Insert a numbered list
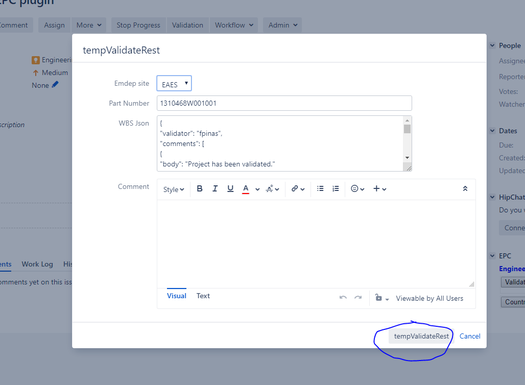525x385 pixels. click(335, 189)
